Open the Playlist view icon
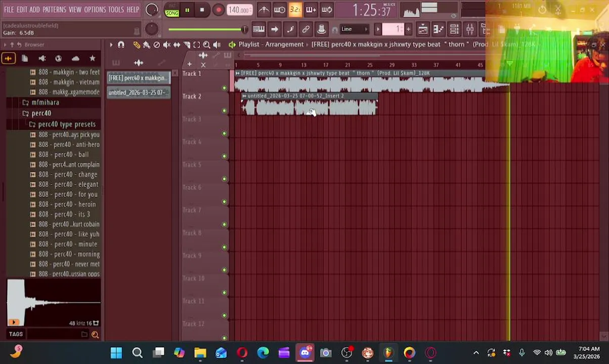 tap(423, 29)
